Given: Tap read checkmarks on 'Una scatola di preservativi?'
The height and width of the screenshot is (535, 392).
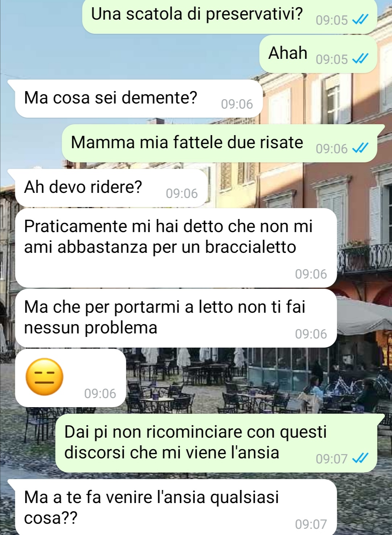Looking at the screenshot, I should [x=360, y=20].
